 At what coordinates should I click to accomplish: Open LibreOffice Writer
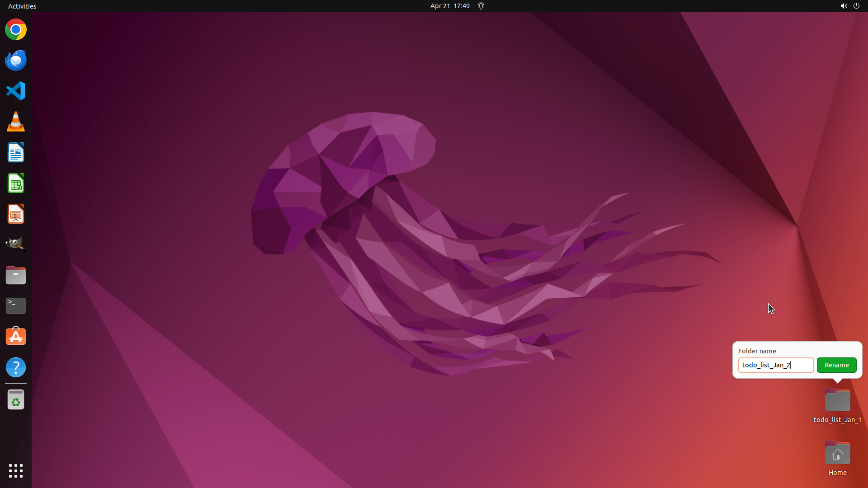coord(16,153)
